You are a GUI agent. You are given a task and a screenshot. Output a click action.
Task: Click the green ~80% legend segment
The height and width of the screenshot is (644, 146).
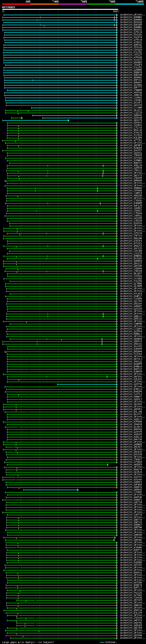coord(101,4)
